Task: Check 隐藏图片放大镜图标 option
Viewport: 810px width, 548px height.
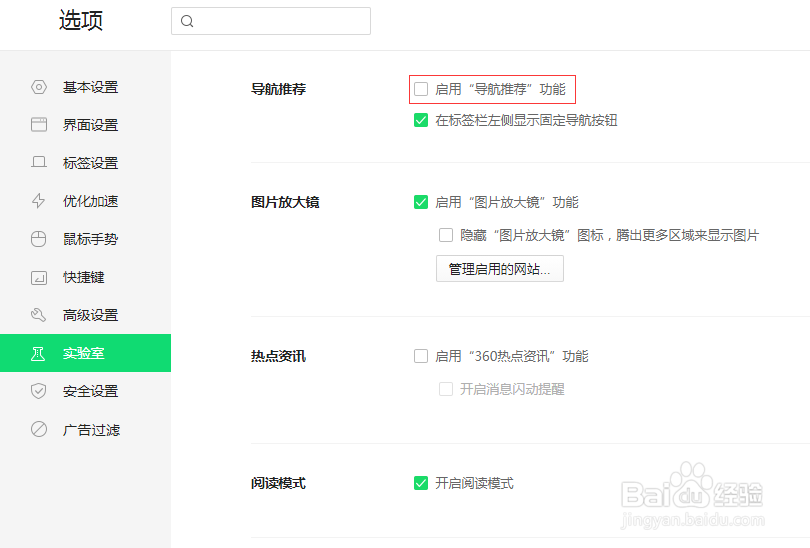Action: (446, 235)
